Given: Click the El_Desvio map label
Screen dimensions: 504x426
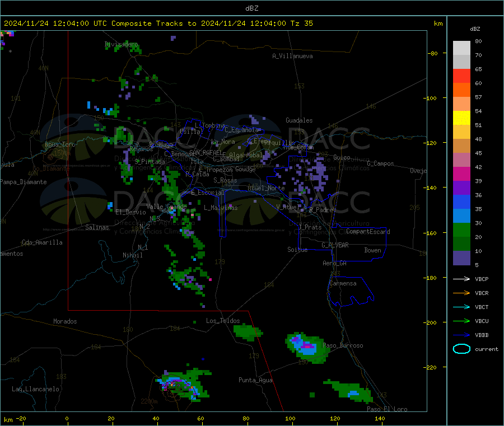Looking at the screenshot, I should [130, 212].
